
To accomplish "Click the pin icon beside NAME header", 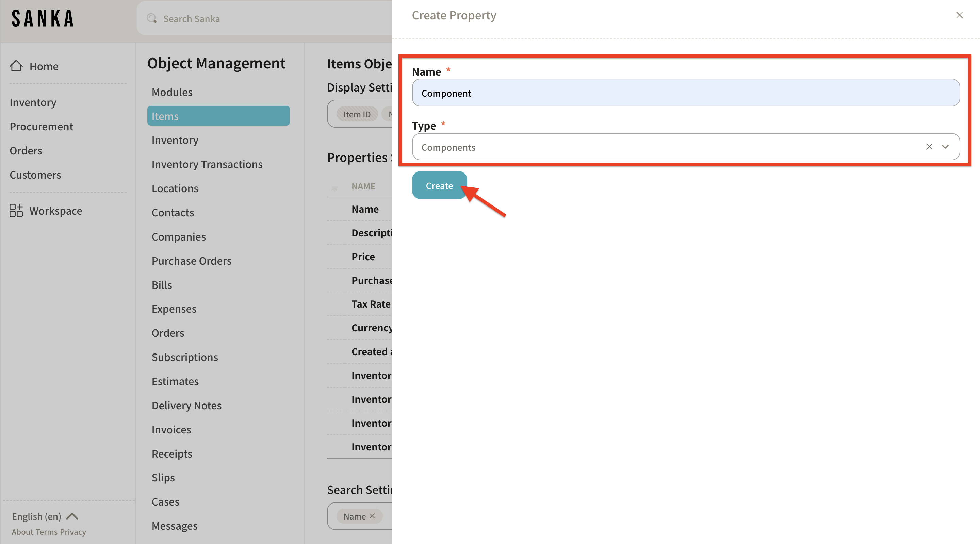I will click(334, 188).
